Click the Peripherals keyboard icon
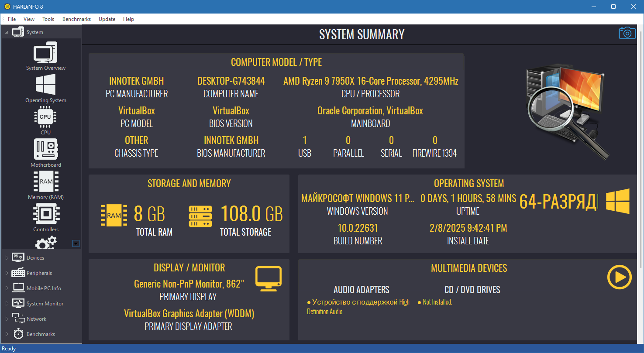 tap(18, 273)
